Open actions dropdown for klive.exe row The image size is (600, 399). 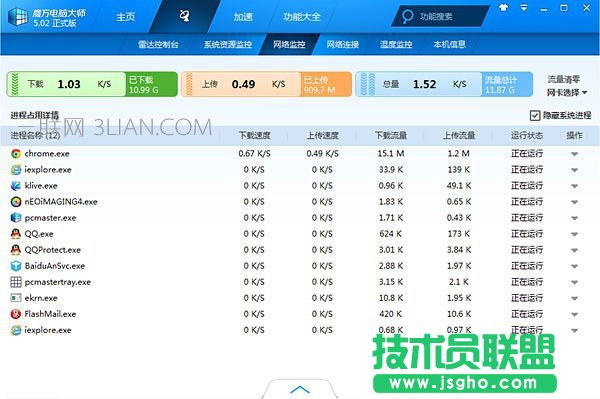pos(574,186)
